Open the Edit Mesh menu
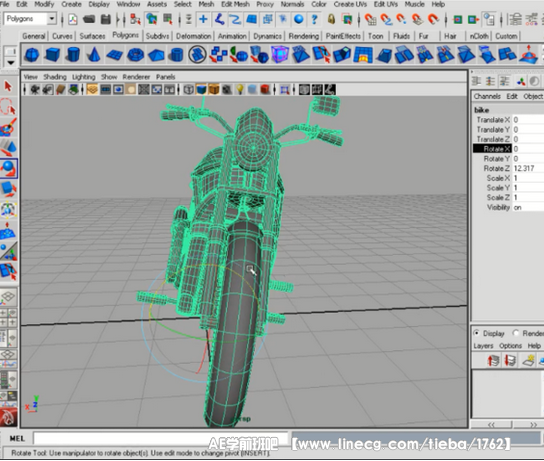544x461 pixels. tap(235, 4)
